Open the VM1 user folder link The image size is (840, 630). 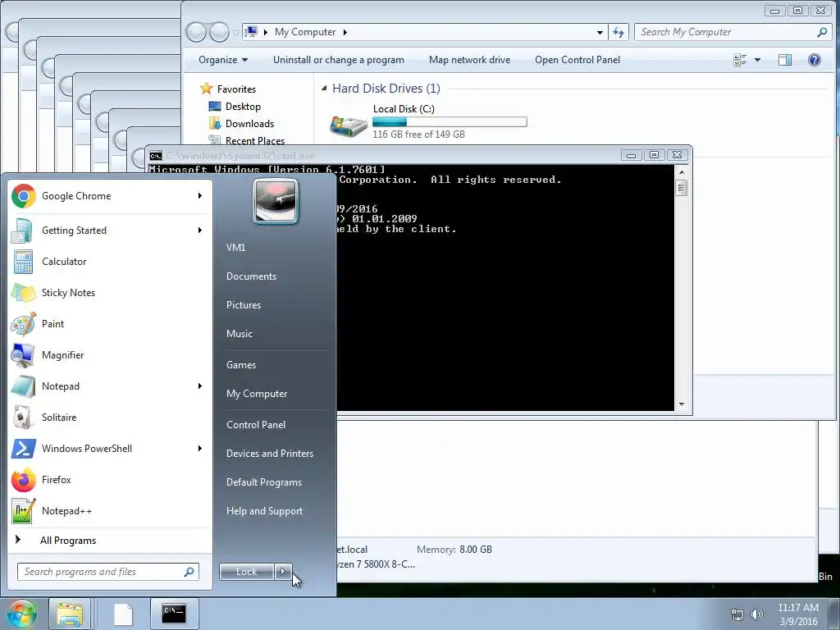[x=235, y=248]
